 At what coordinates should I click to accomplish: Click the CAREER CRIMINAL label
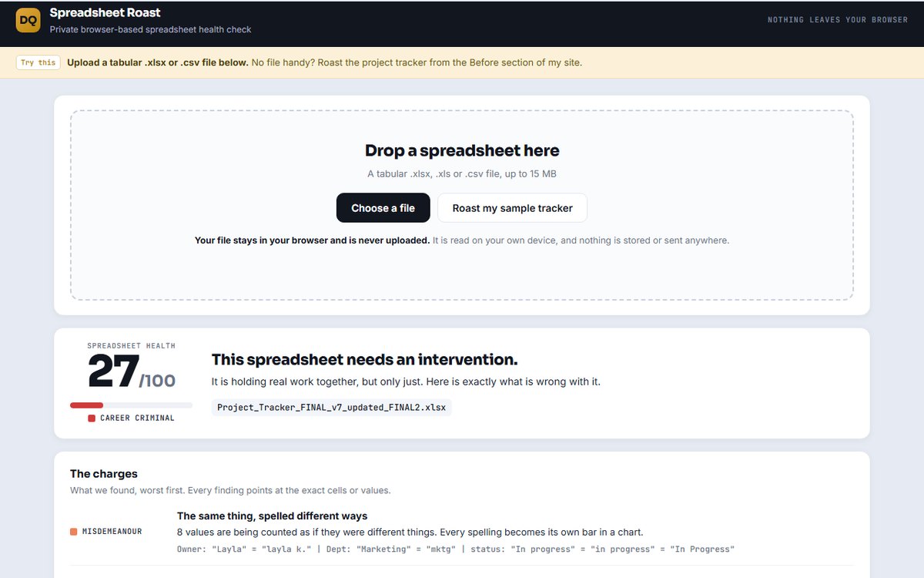point(137,418)
